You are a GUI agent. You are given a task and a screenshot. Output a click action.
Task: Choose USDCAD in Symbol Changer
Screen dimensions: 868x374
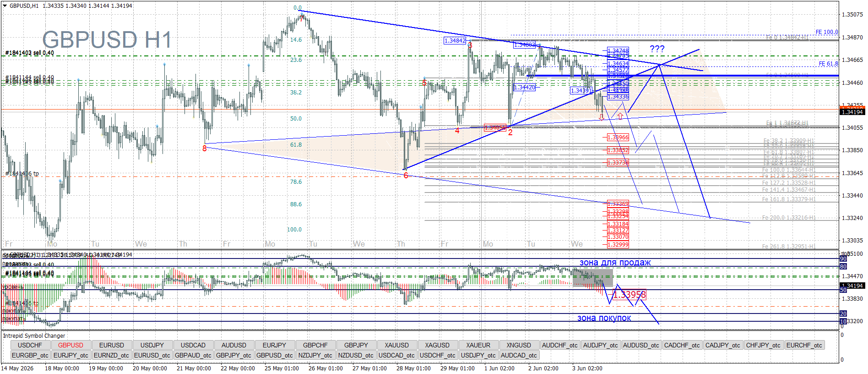pyautogui.click(x=193, y=345)
